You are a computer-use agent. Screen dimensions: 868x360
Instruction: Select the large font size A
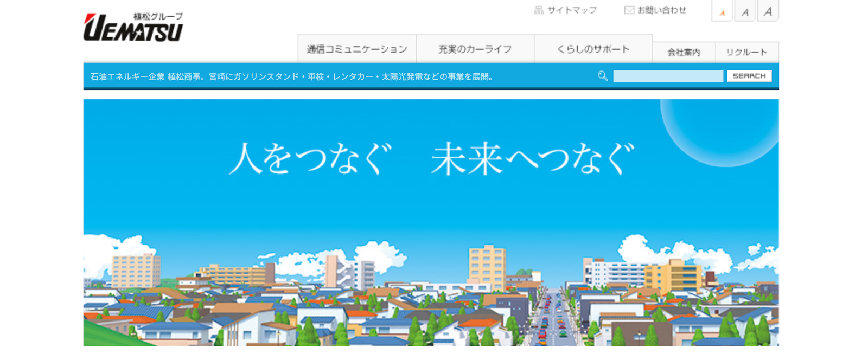[x=768, y=11]
